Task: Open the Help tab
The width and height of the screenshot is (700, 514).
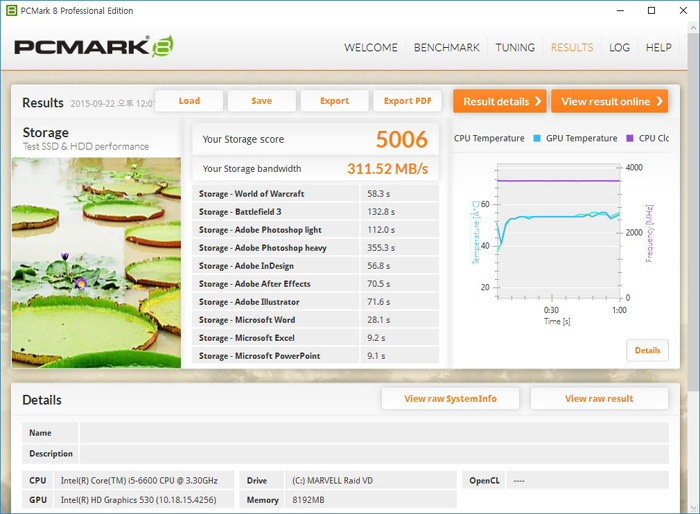Action: (658, 47)
